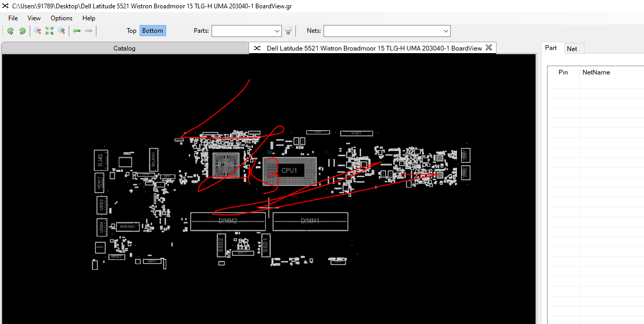The image size is (644, 324).
Task: Zoom in with the green magnifier icon
Action: click(x=61, y=31)
